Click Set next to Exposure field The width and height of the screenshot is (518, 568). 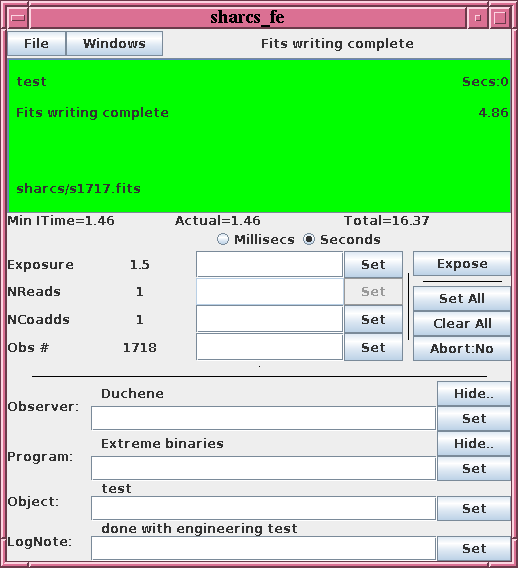[373, 264]
